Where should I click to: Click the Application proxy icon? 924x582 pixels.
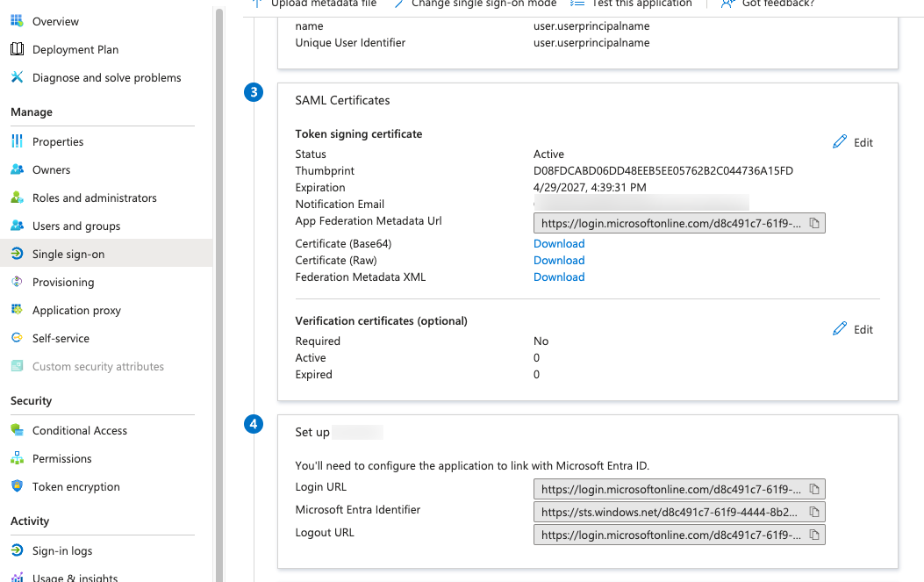(17, 310)
